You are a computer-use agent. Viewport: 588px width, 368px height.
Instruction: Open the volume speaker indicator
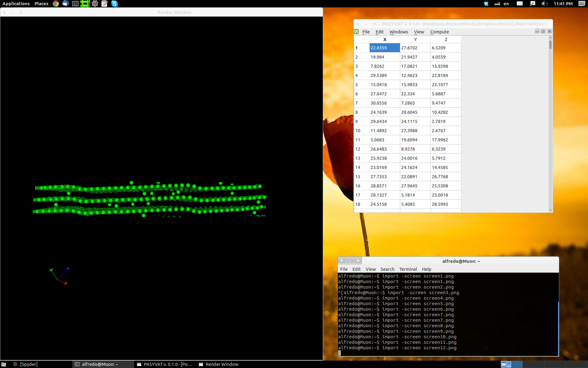tap(544, 4)
